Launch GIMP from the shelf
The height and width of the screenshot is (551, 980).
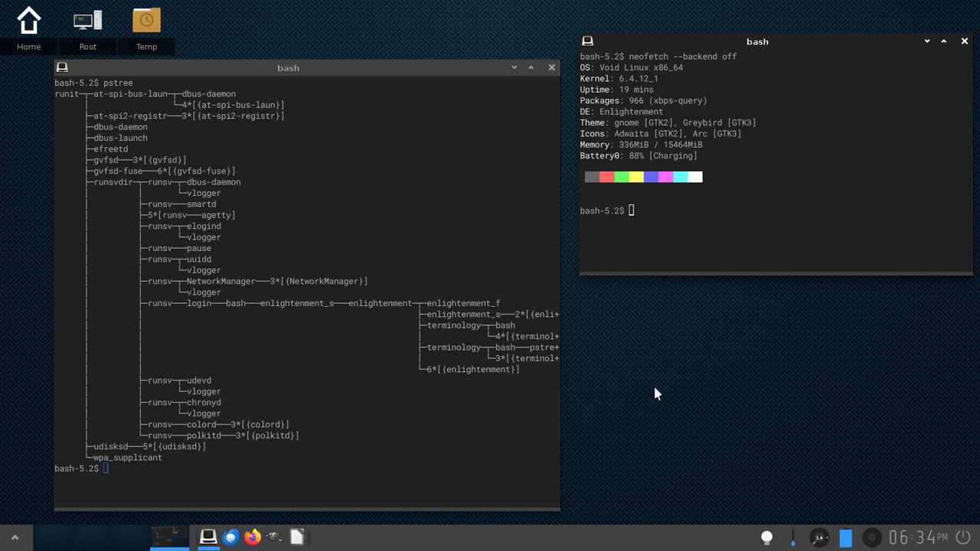[x=274, y=537]
